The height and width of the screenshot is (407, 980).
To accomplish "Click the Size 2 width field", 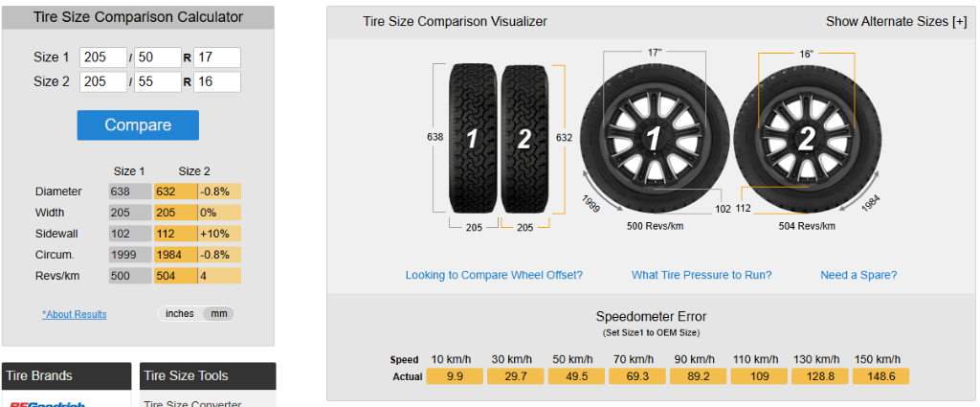I will tap(103, 81).
